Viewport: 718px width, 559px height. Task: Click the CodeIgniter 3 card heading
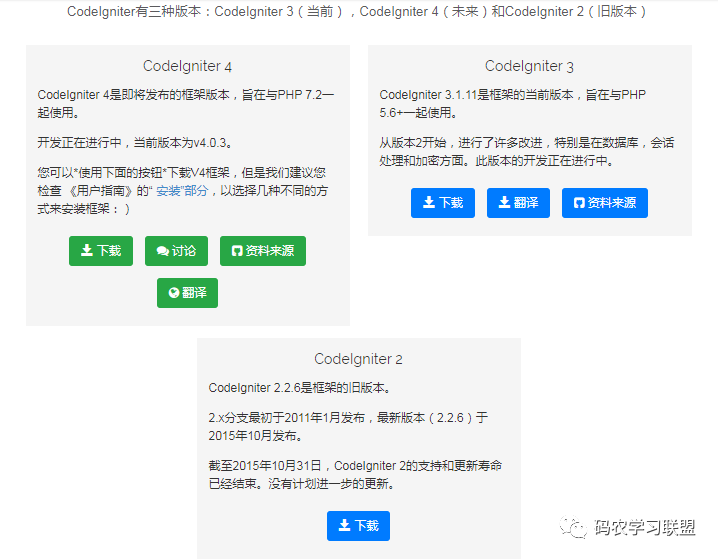529,66
